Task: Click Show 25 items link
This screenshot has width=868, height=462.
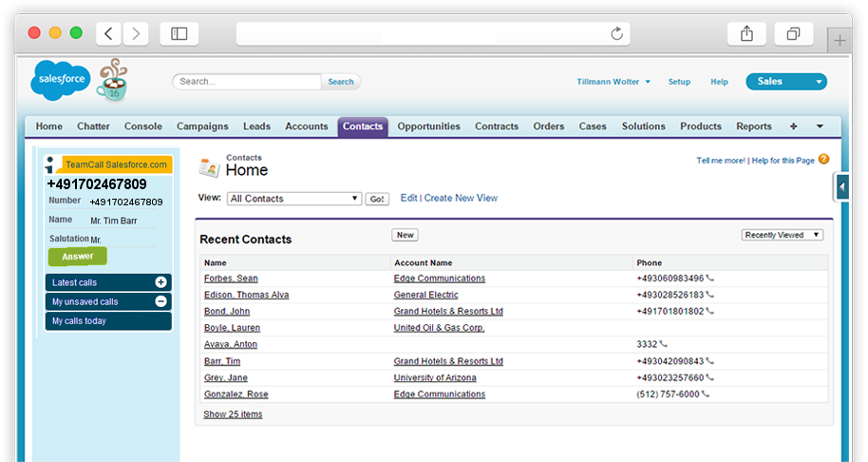Action: (x=233, y=414)
